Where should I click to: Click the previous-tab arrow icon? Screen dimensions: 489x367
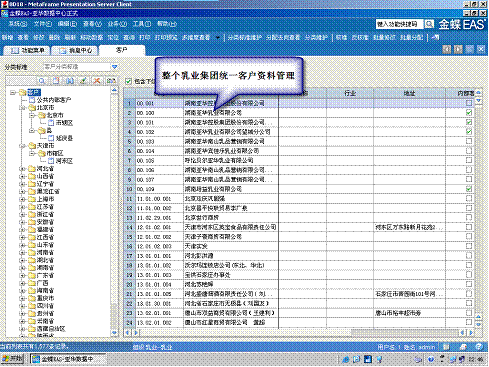(x=447, y=49)
